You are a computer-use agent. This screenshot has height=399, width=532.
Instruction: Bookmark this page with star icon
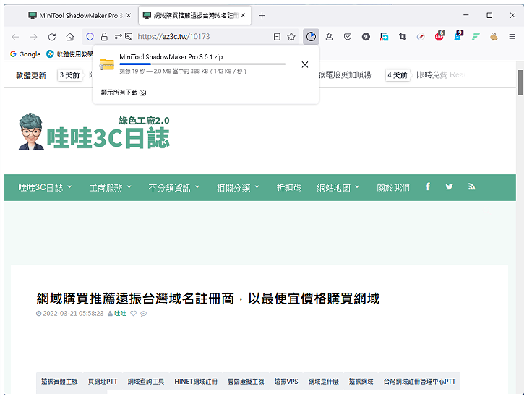click(x=291, y=37)
